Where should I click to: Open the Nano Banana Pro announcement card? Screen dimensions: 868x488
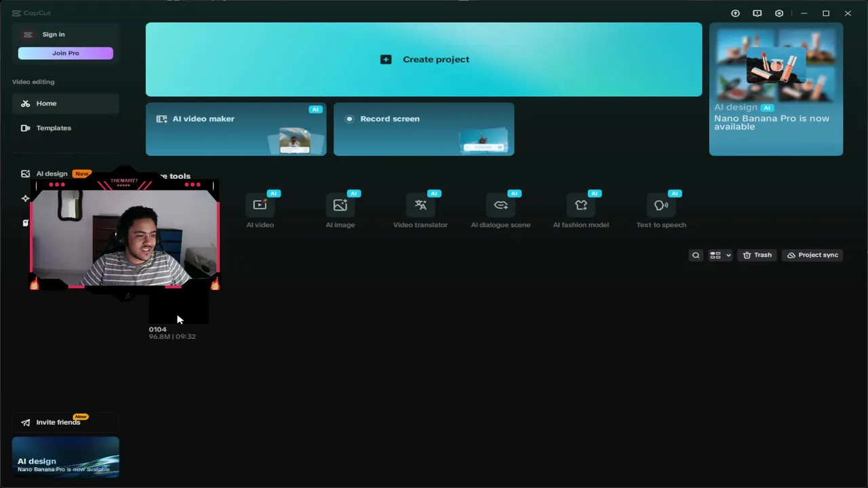776,89
